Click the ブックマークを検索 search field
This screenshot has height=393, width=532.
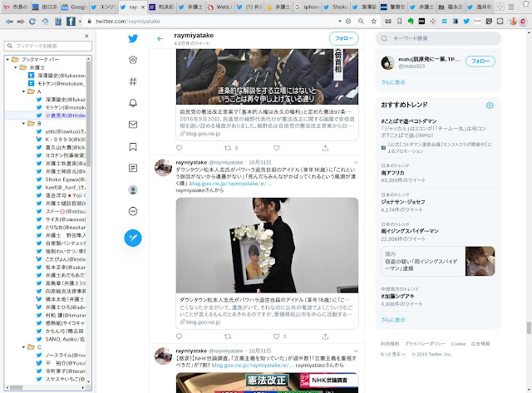[48, 46]
